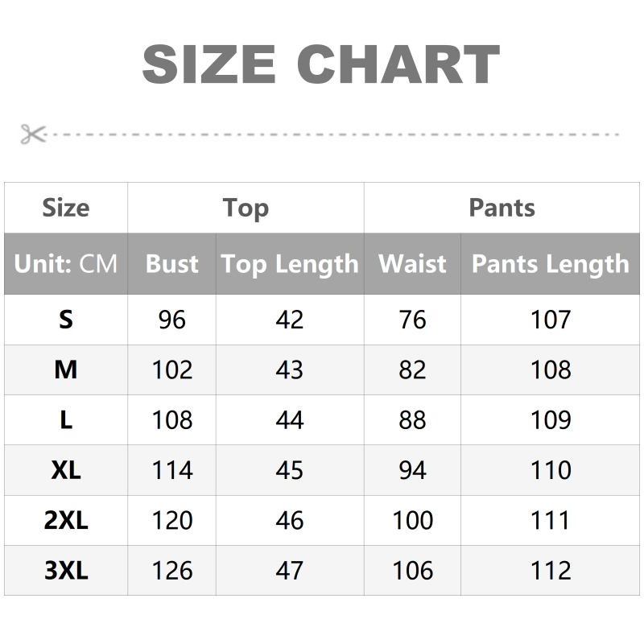
Task: Click the 2XL size row label
Action: coord(66,520)
